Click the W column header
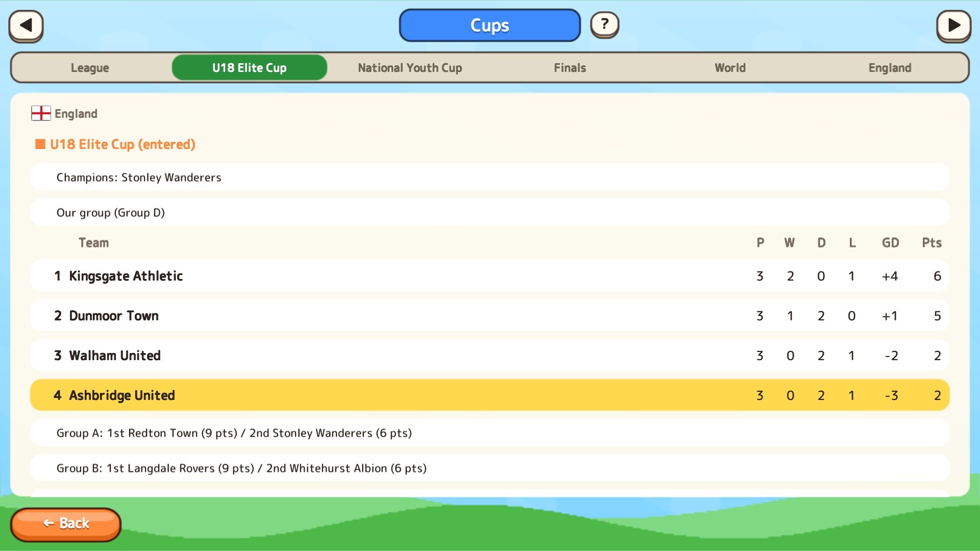The width and height of the screenshot is (980, 551). point(790,243)
